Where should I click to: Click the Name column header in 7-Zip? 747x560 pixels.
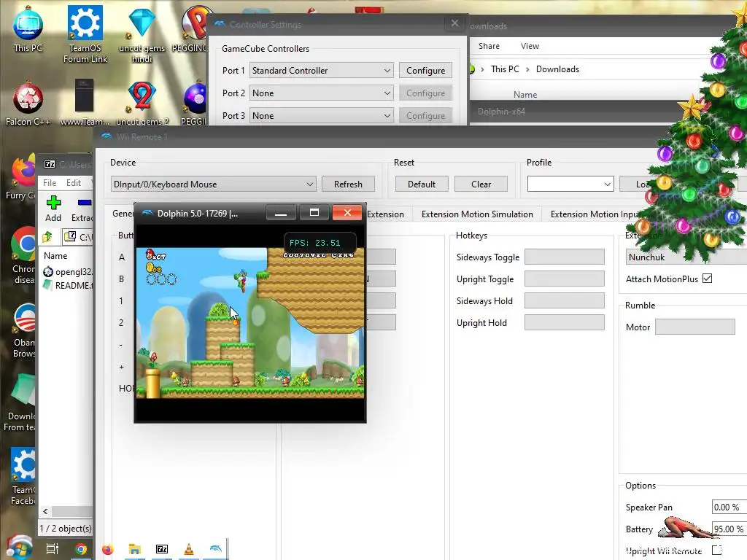click(55, 256)
